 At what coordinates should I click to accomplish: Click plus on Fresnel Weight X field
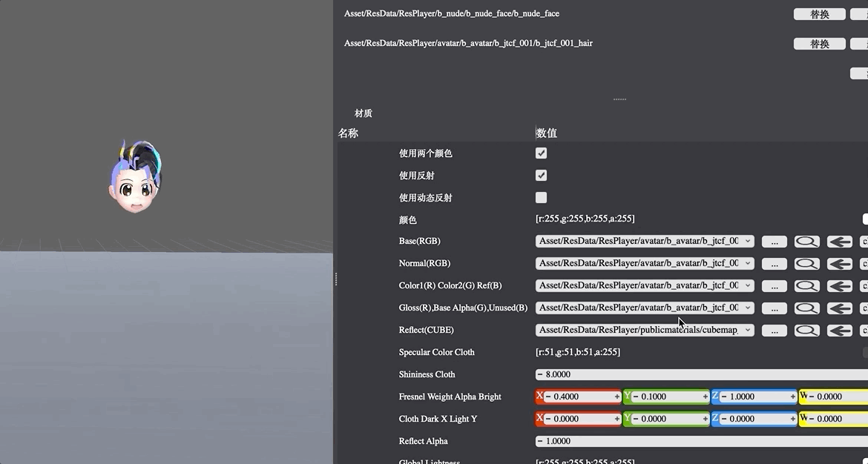tap(617, 397)
